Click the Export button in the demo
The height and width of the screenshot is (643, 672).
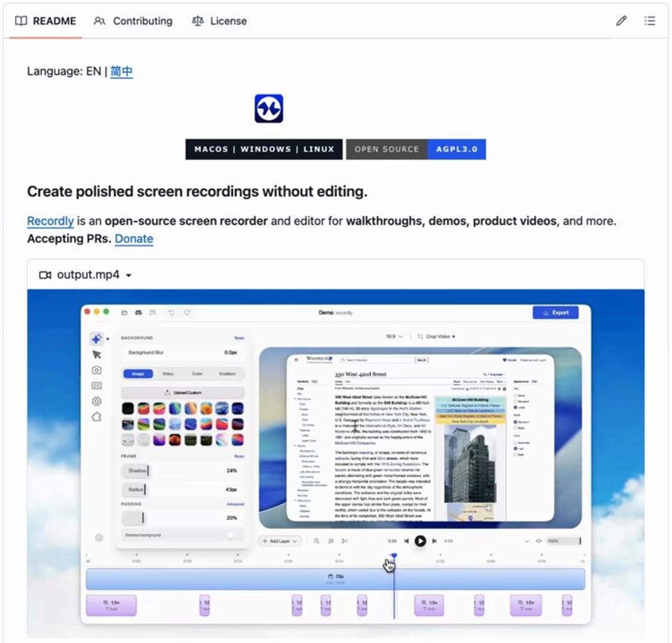tap(556, 313)
